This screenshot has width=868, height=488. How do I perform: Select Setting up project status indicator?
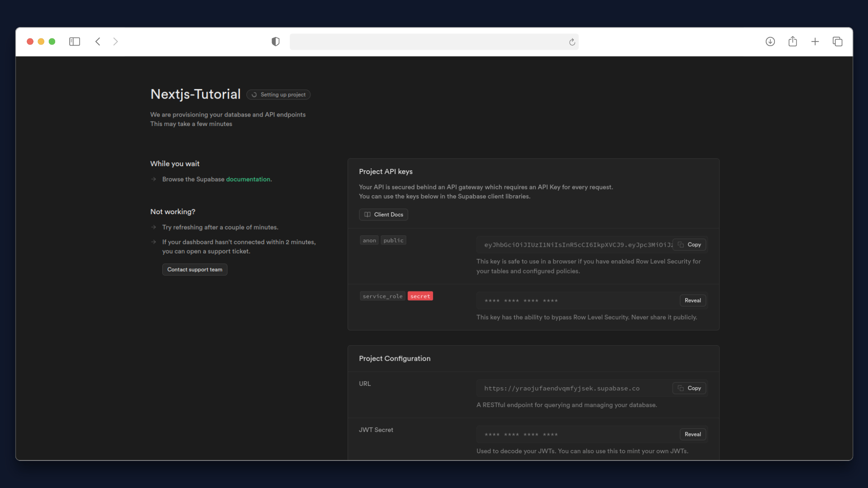pyautogui.click(x=279, y=95)
